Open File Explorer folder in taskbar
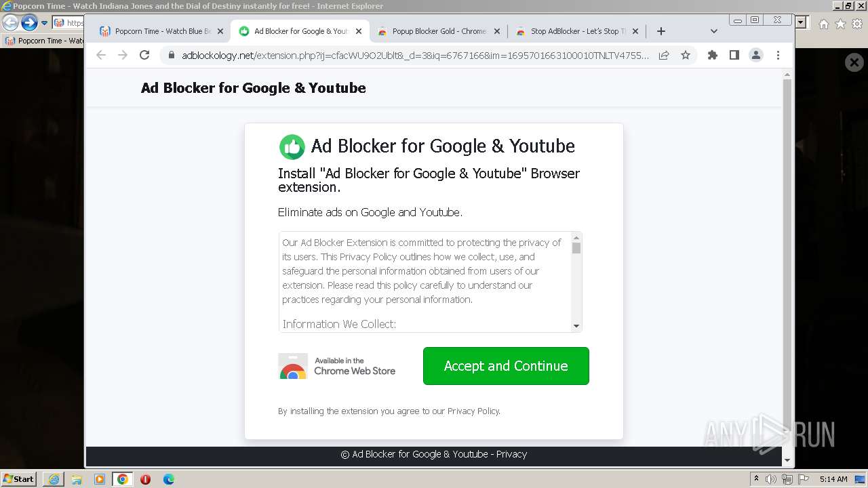Image resolution: width=868 pixels, height=488 pixels. 77,479
